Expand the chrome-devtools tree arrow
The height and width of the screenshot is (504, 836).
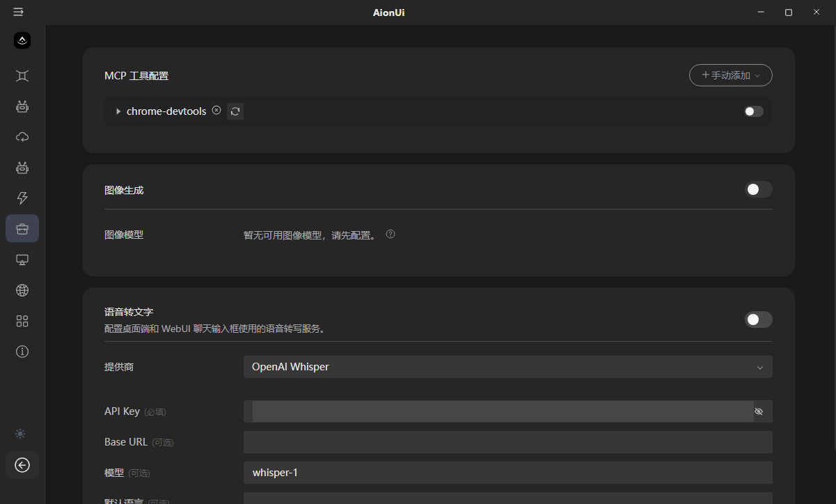pyautogui.click(x=118, y=111)
